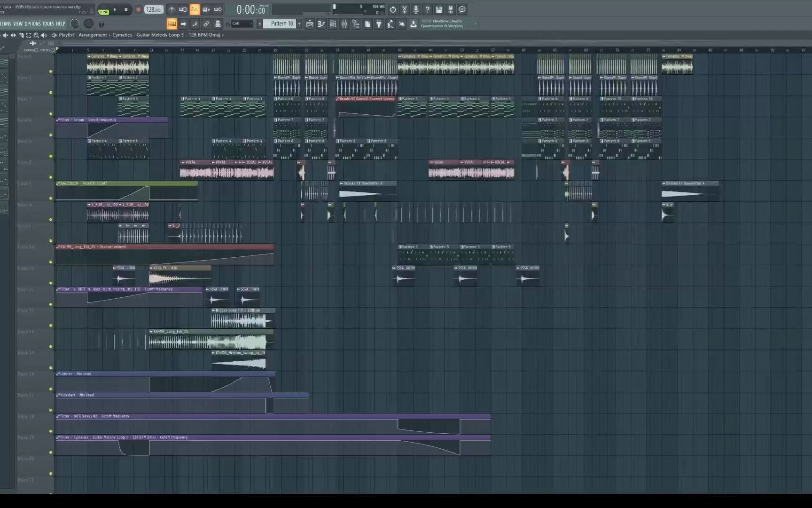The height and width of the screenshot is (508, 812).
Task: Start playback with the play button
Action: (115, 9)
